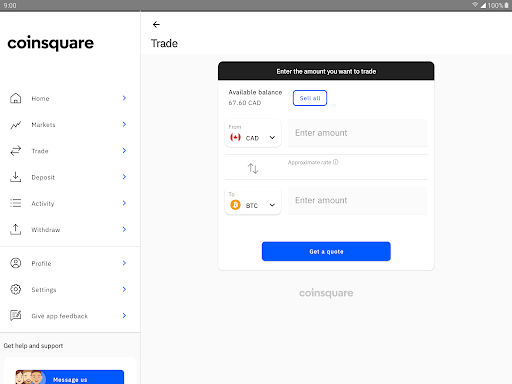The image size is (512, 384).
Task: Open the Deposit menu item
Action: [70, 177]
